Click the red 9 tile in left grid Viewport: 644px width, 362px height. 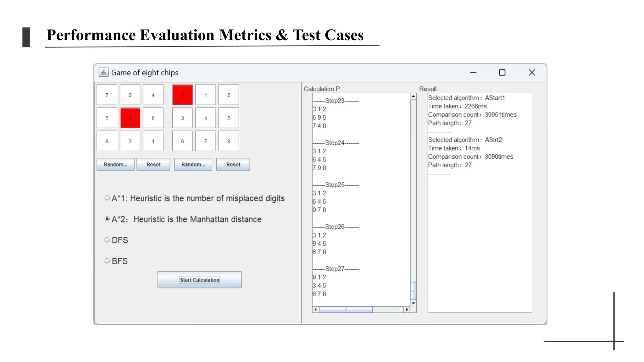[130, 118]
